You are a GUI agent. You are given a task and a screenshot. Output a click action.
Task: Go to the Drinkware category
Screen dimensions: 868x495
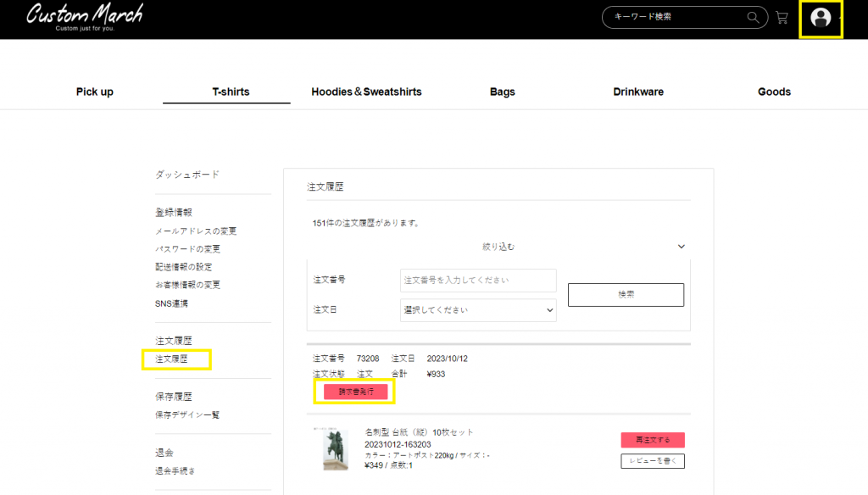click(x=638, y=92)
